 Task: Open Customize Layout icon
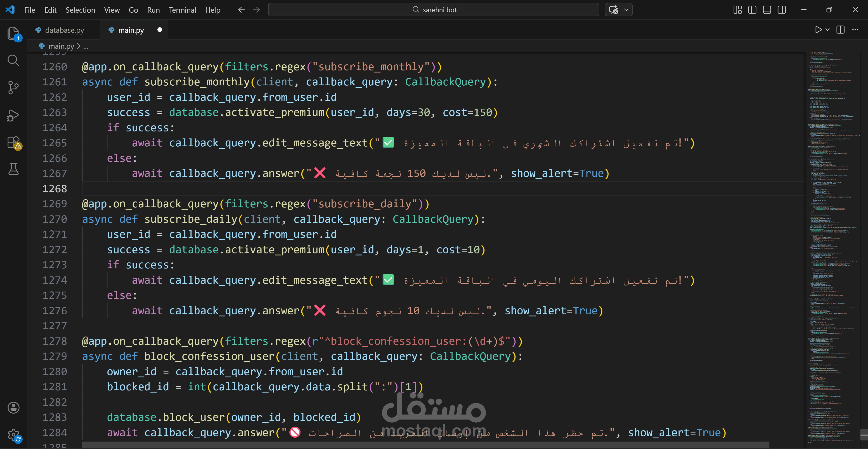coord(737,10)
